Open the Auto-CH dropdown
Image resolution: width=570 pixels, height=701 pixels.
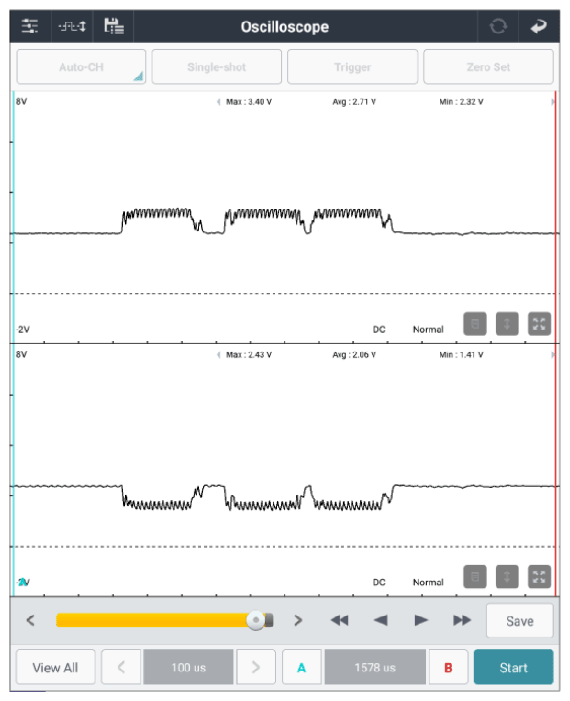81,67
